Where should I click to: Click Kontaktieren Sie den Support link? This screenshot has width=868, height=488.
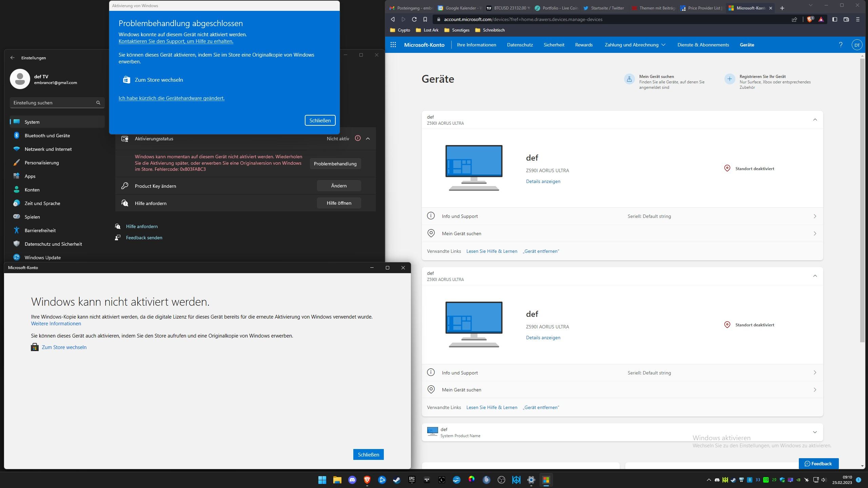(176, 41)
